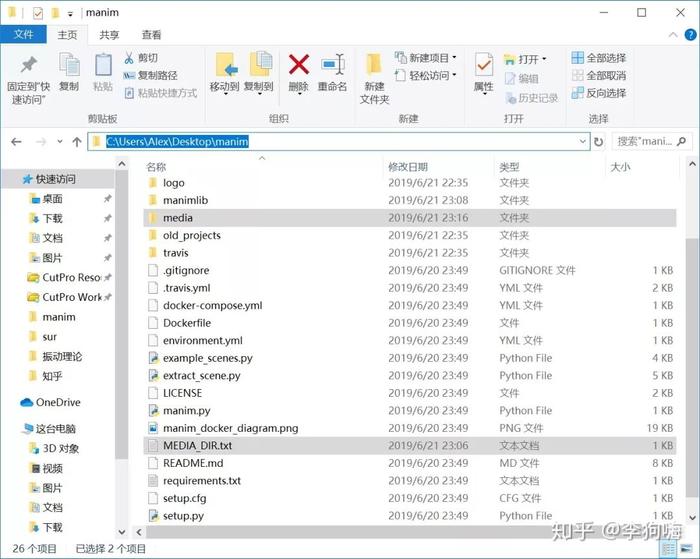Viewport: 700px width, 559px height.
Task: Click the Paste (粘贴) clipboard icon
Action: pyautogui.click(x=103, y=66)
